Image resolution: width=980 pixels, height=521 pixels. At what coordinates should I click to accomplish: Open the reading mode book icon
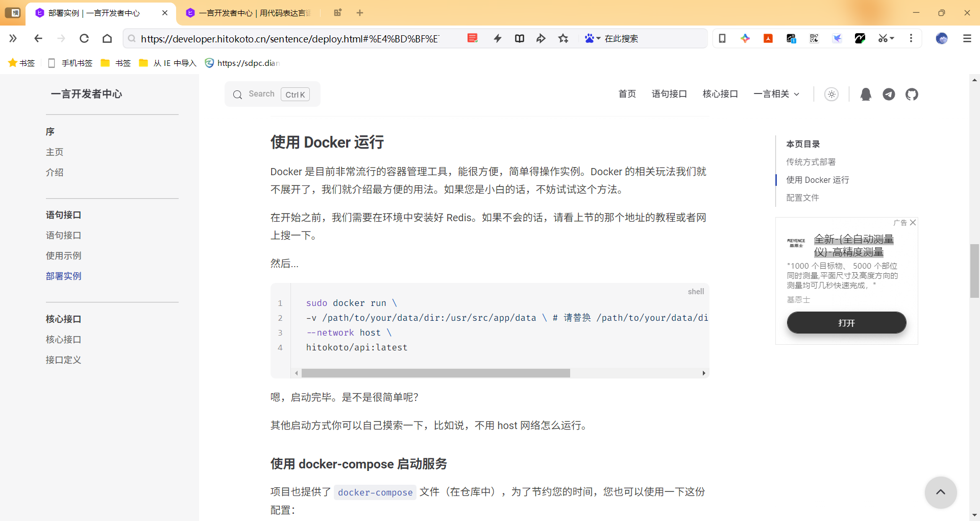(x=520, y=38)
